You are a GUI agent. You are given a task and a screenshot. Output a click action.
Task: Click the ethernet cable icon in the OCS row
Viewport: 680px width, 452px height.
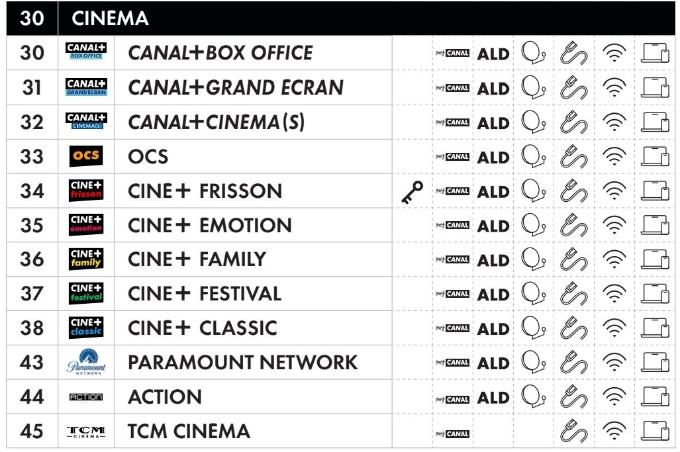click(573, 157)
